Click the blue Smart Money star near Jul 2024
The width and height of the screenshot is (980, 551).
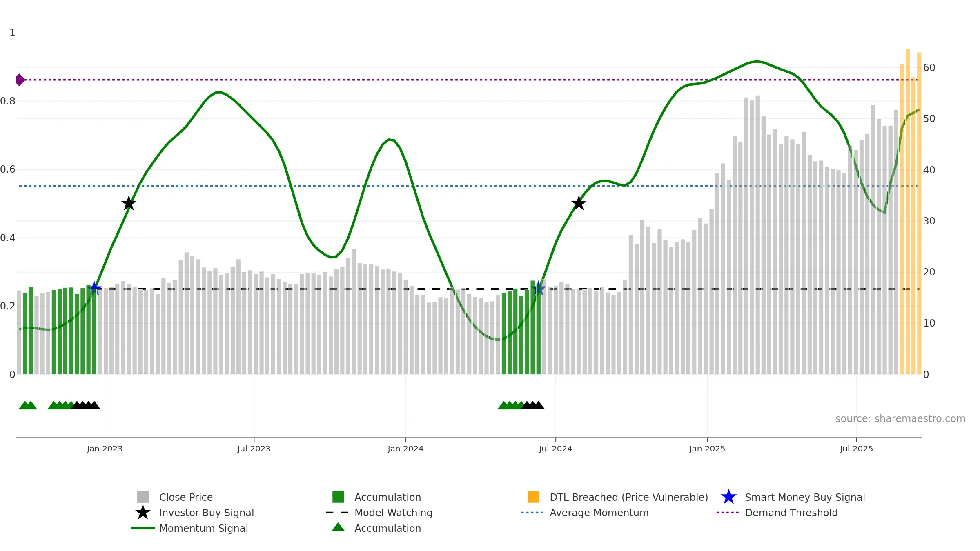point(539,289)
